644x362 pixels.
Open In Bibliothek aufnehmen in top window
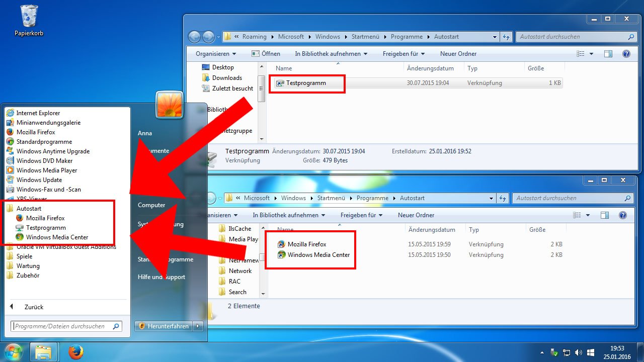(x=331, y=54)
